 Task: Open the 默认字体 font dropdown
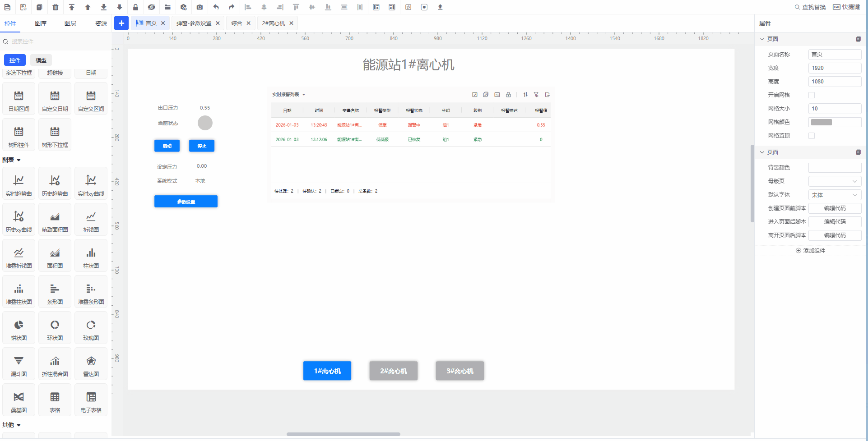835,195
